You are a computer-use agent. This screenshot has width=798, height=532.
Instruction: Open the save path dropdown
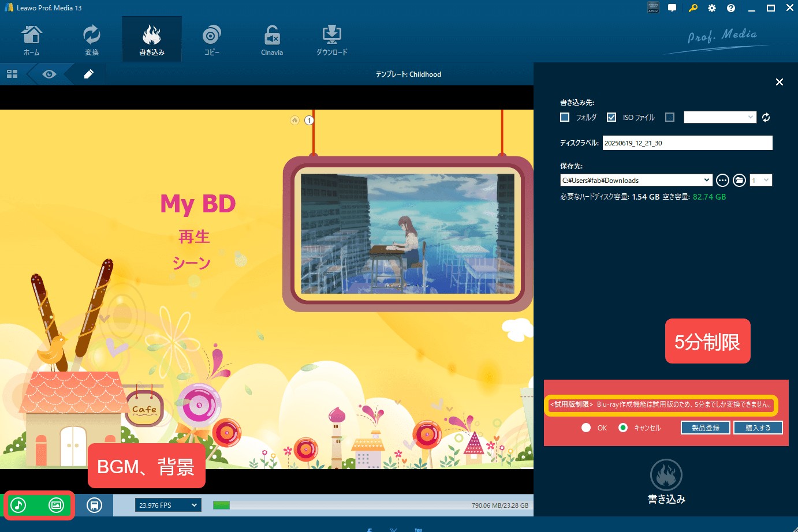click(x=636, y=180)
